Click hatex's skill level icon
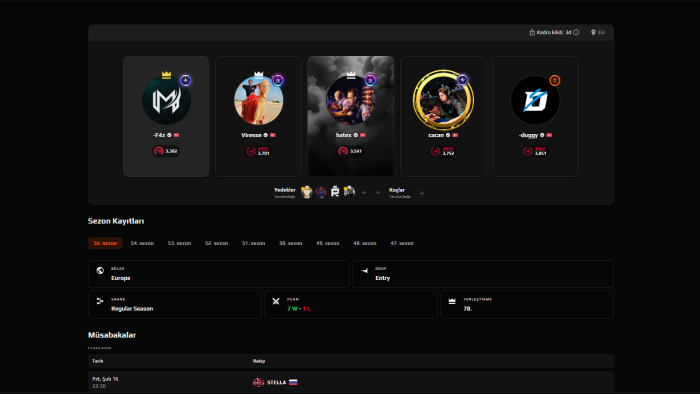 [x=343, y=151]
